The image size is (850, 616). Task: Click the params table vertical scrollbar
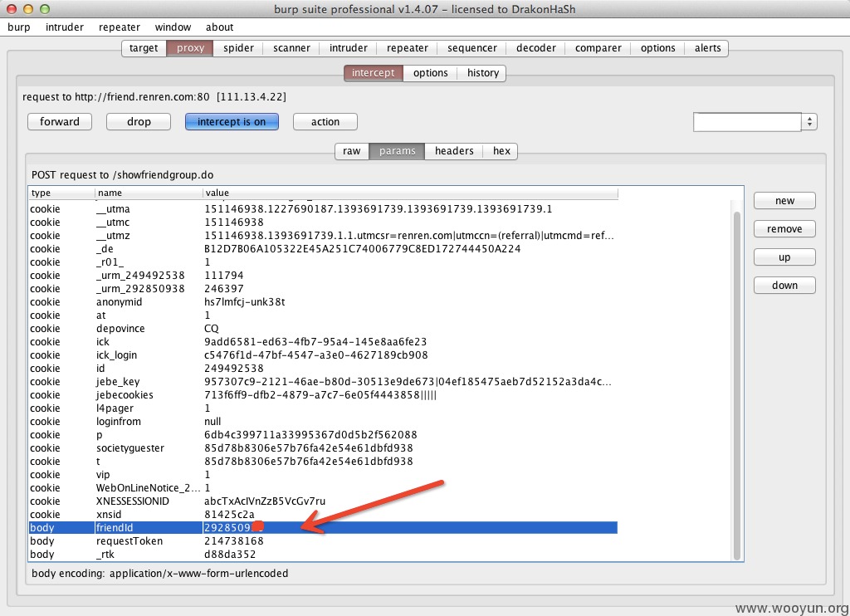[x=737, y=386]
